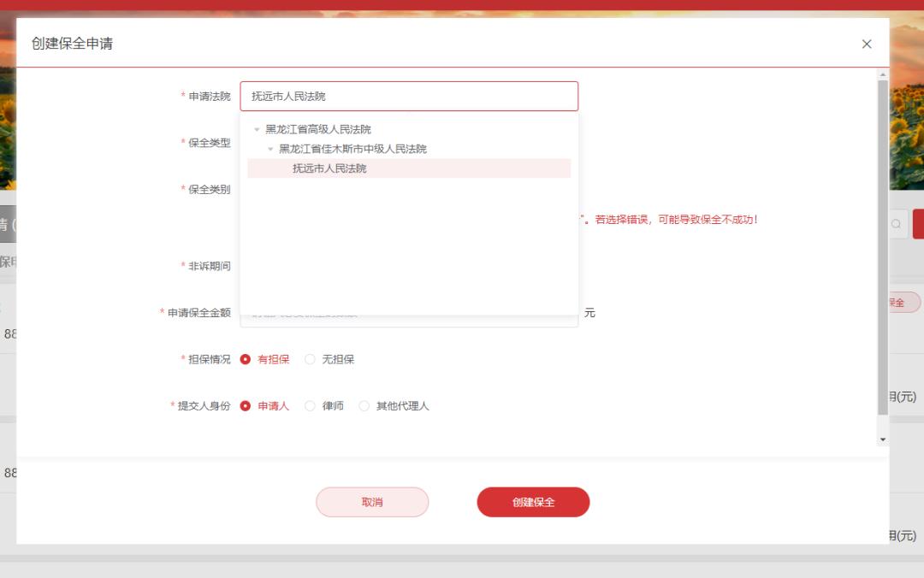Select the 无担保 radio option
Screen dimensions: 924x578
pyautogui.click(x=329, y=359)
